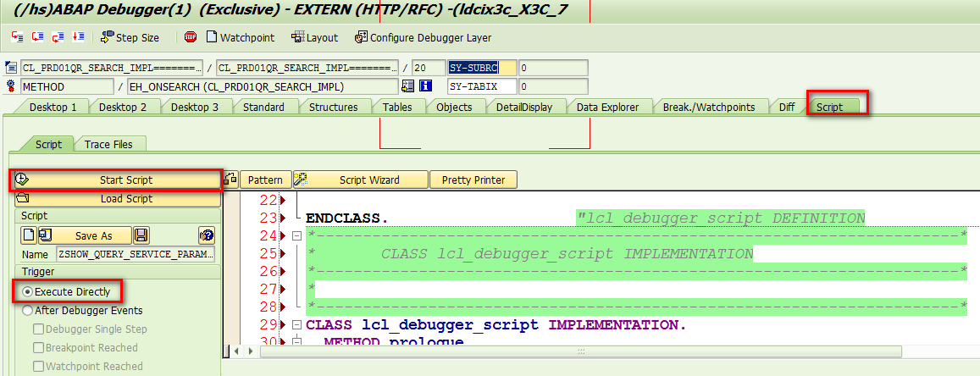This screenshot has width=980, height=376.
Task: Collapse the code block at line 24
Action: tap(296, 236)
